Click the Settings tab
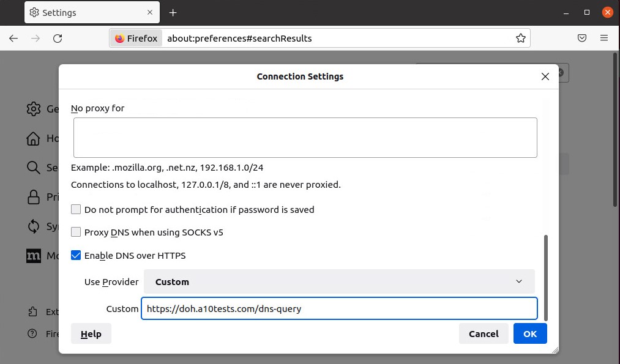Viewport: 620px width, 364px height. [x=92, y=13]
